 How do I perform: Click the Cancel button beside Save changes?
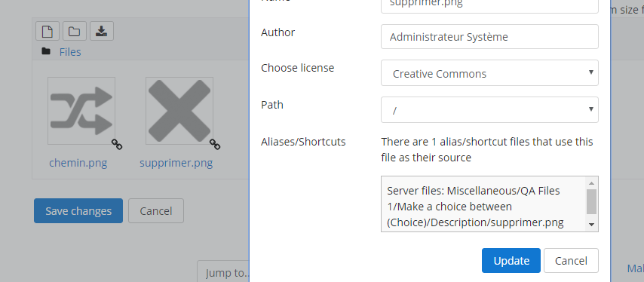click(x=156, y=211)
